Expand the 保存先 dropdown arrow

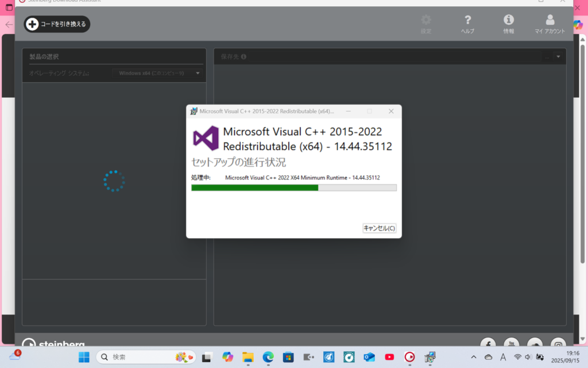click(x=558, y=57)
